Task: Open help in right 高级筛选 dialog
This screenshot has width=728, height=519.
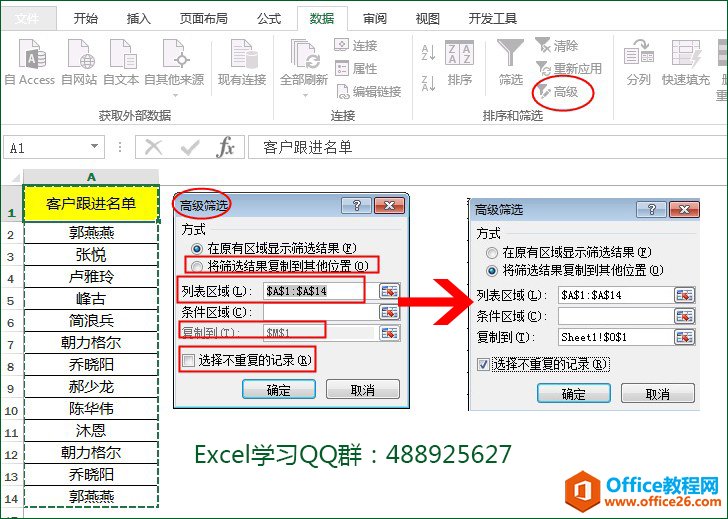Action: coord(651,209)
